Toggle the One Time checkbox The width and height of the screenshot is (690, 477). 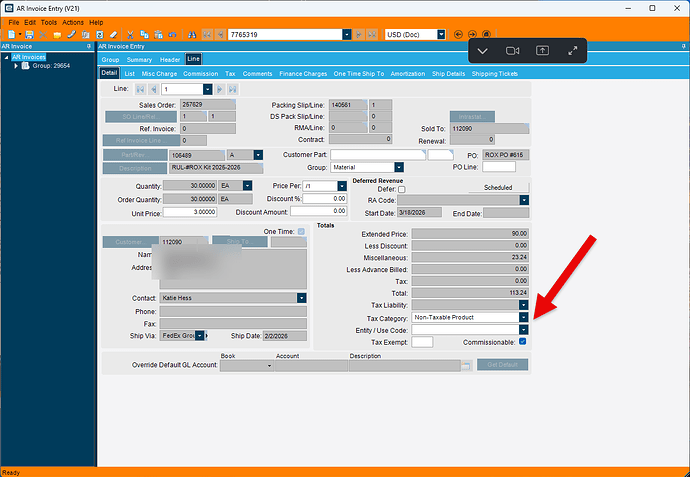301,231
